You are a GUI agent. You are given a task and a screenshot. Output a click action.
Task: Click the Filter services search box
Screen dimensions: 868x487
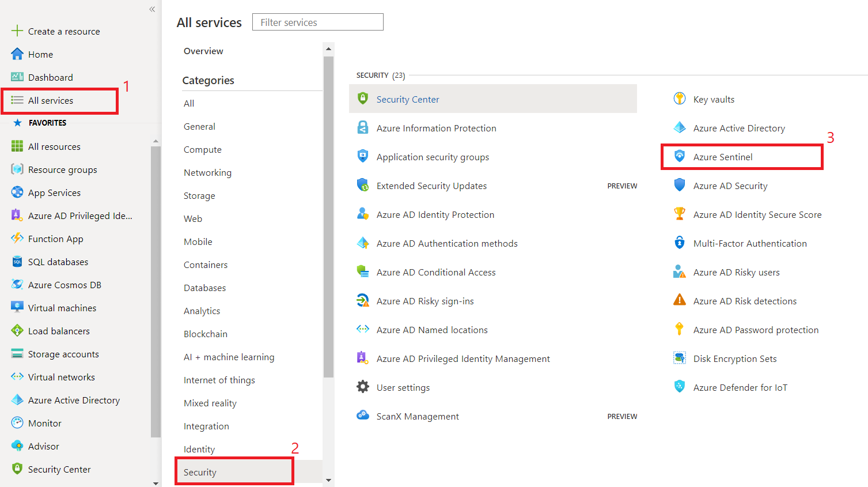317,22
